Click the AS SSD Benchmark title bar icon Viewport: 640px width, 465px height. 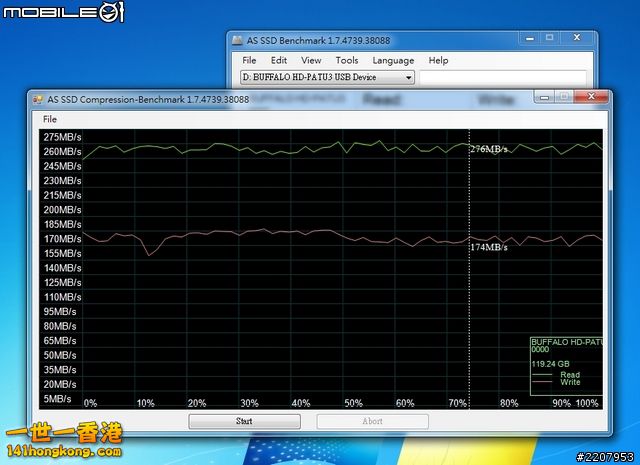[238, 41]
